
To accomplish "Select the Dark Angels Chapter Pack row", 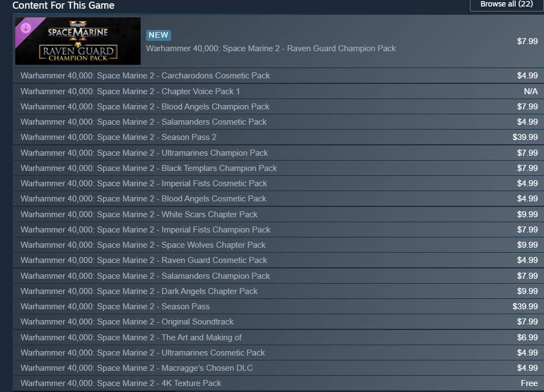I will click(278, 291).
